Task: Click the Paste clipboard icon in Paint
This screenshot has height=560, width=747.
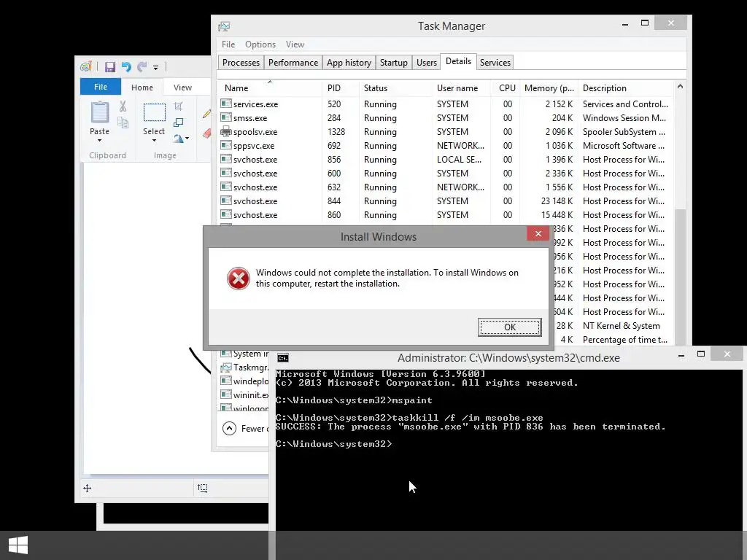Action: pyautogui.click(x=99, y=112)
